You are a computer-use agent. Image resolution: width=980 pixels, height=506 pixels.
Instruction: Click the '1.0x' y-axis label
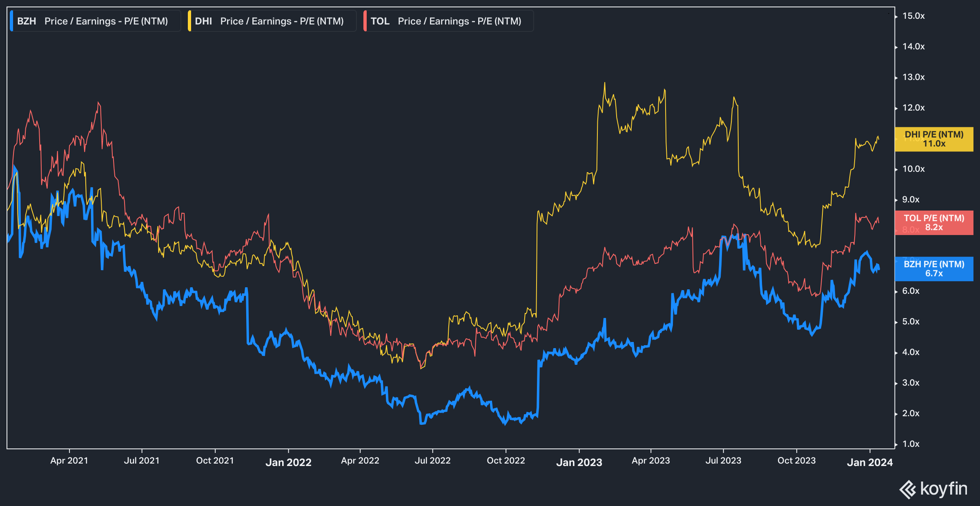click(x=911, y=444)
